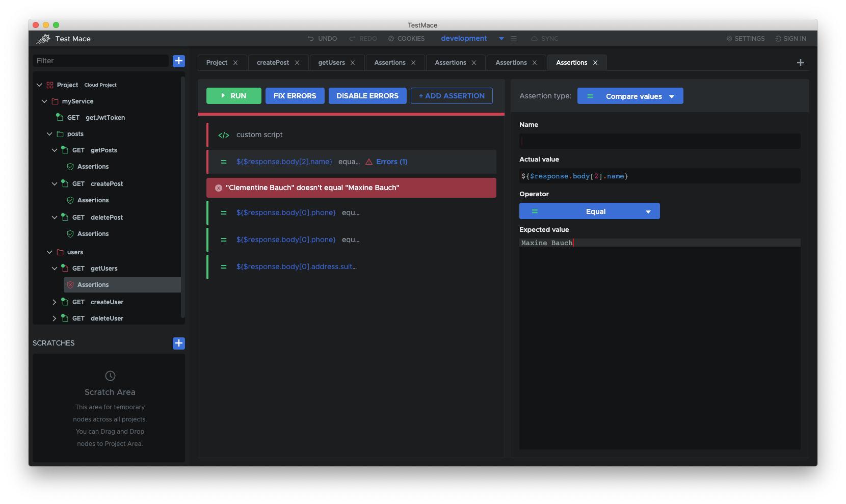Image resolution: width=846 pixels, height=504 pixels.
Task: Click Sign In in header
Action: (x=790, y=39)
